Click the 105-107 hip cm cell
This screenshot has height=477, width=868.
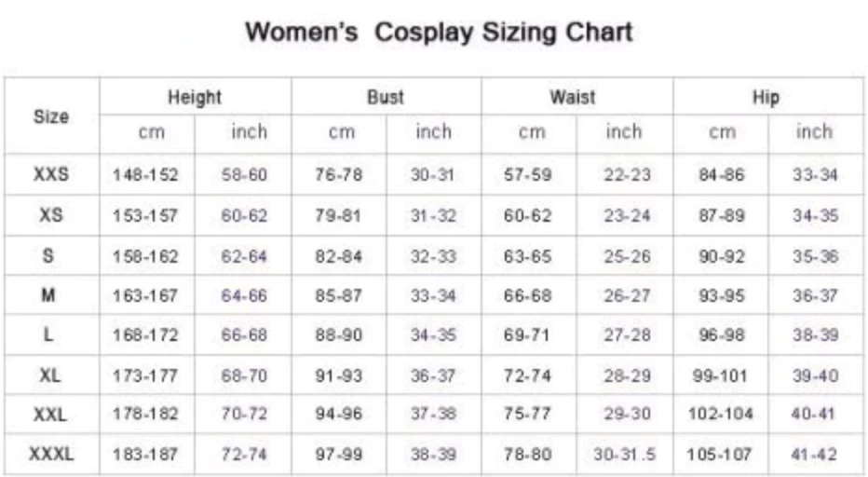coord(721,456)
